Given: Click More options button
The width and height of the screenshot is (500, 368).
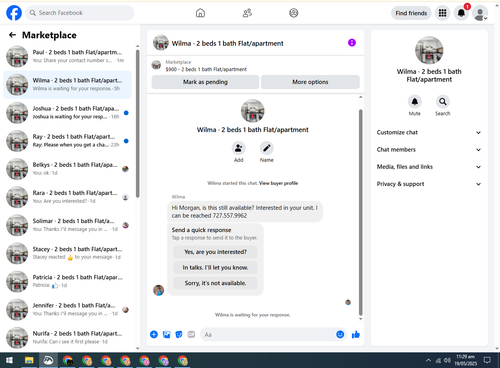Looking at the screenshot, I should (x=310, y=82).
